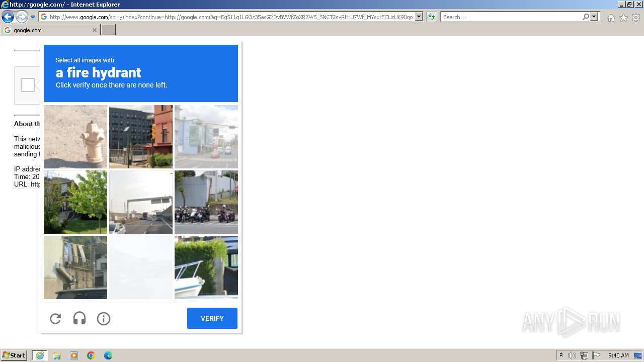Click the Action Center flag icon
This screenshot has height=362, width=644.
pos(596,355)
